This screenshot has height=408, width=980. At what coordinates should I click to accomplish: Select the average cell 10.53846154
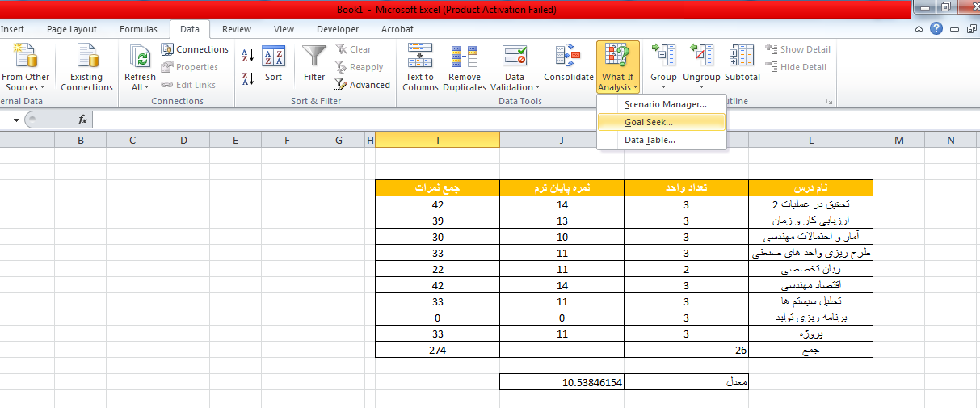pyautogui.click(x=562, y=381)
